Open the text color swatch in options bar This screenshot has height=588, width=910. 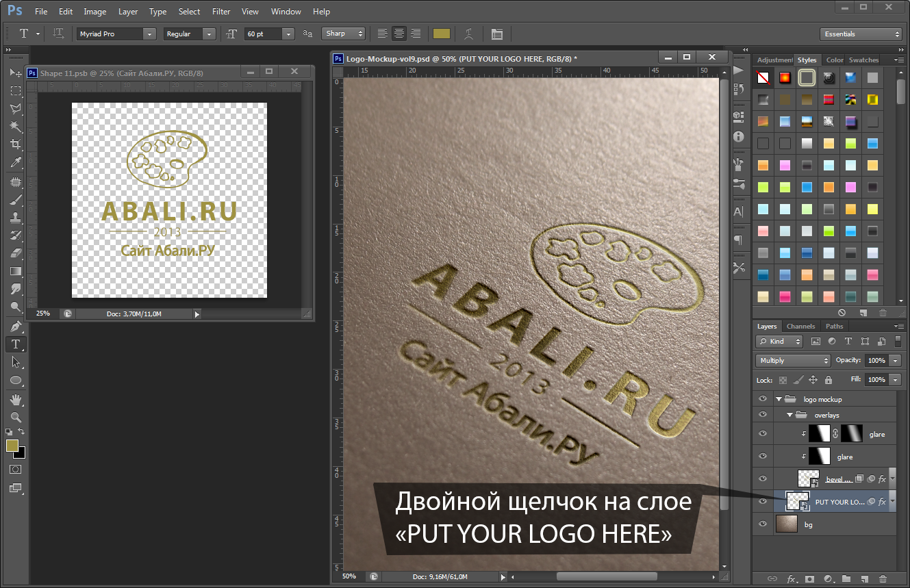point(442,34)
